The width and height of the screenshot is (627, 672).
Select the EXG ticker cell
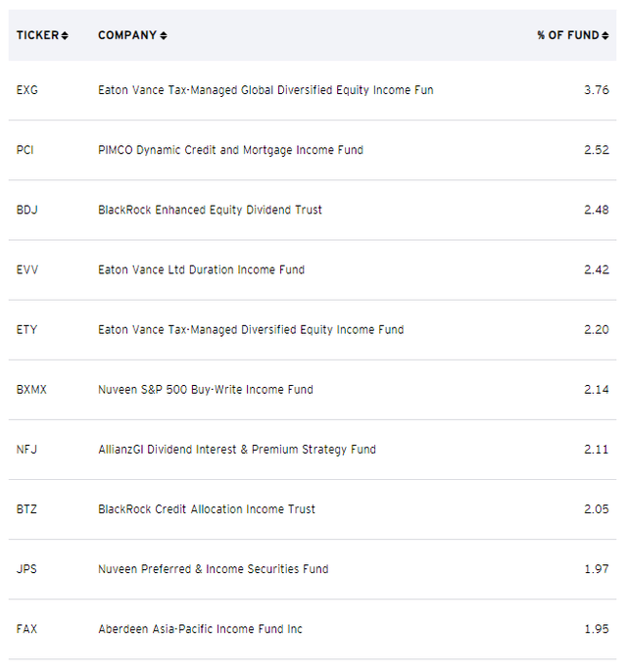point(27,90)
